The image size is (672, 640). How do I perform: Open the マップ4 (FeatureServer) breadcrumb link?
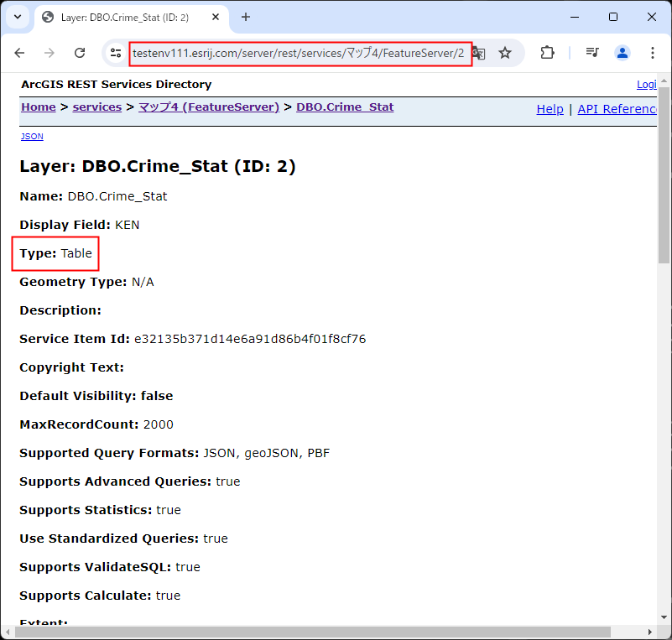pyautogui.click(x=209, y=107)
